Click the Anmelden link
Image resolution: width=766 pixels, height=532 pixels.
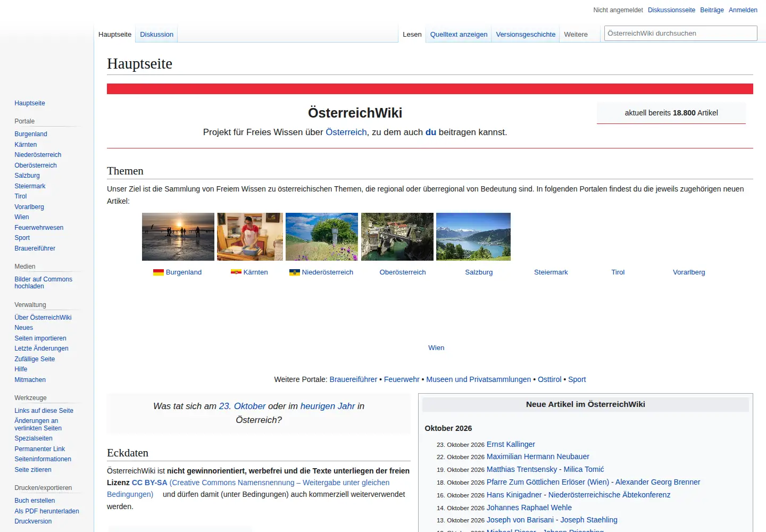point(743,10)
